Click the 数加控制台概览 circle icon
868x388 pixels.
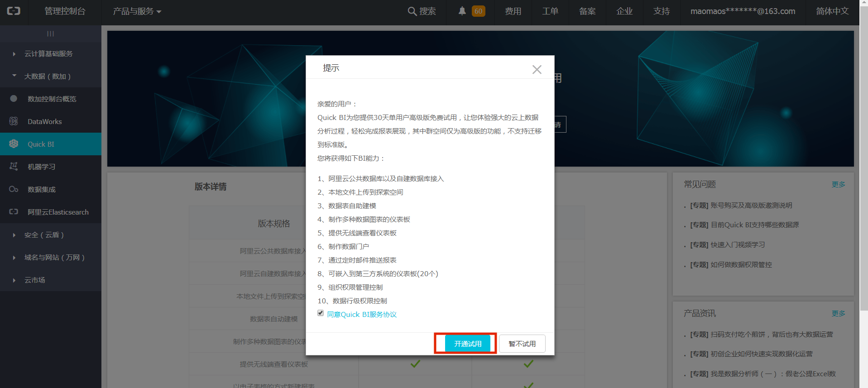click(14, 99)
